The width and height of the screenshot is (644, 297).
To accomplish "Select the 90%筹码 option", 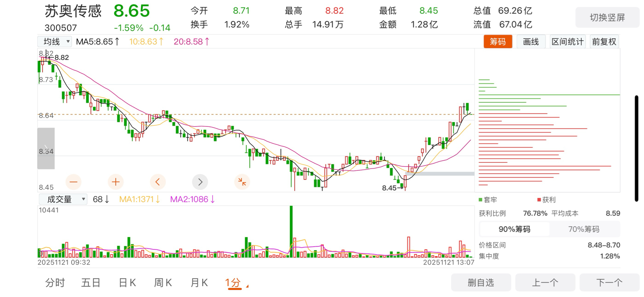I will pos(514,229).
